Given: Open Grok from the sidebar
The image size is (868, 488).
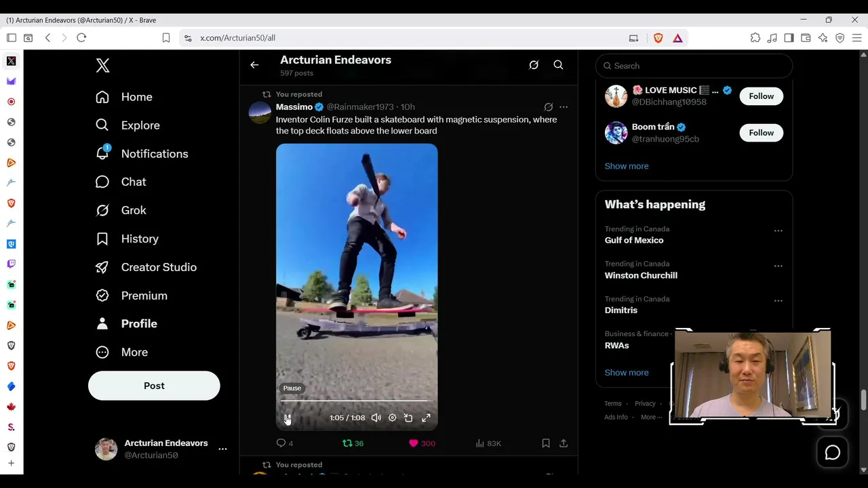Looking at the screenshot, I should pyautogui.click(x=121, y=210).
